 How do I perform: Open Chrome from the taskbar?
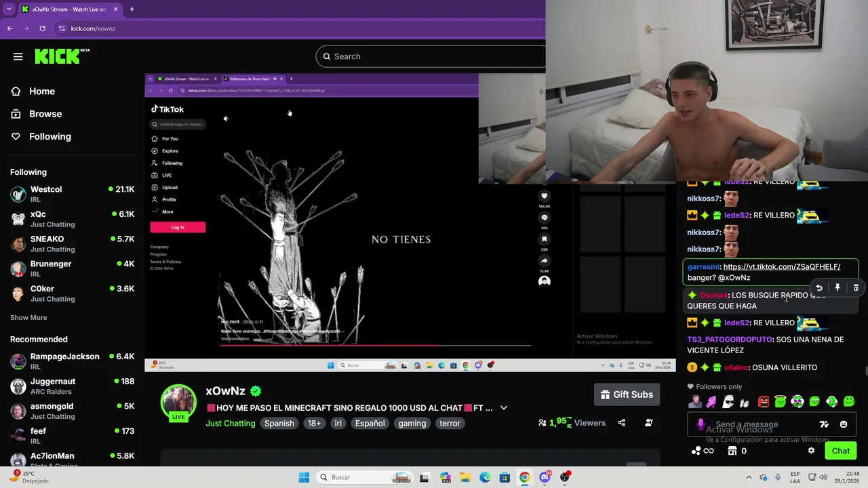(524, 477)
